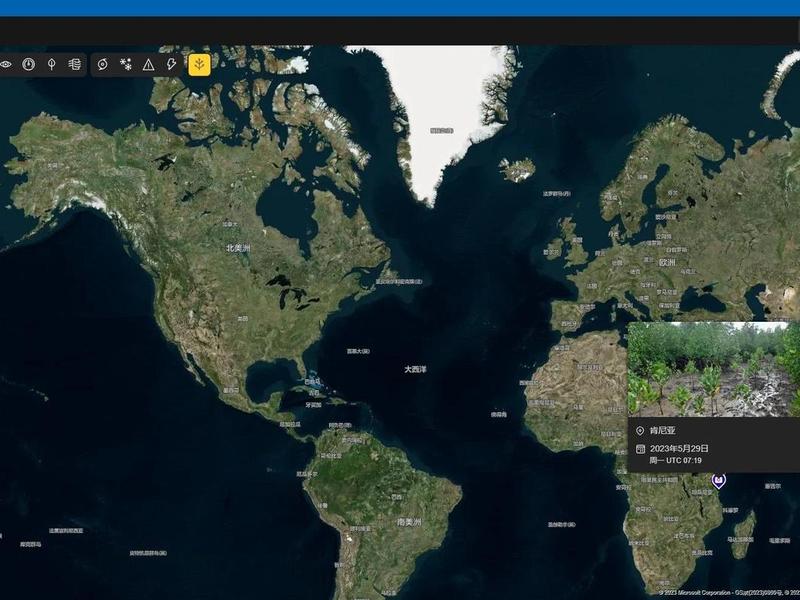The image size is (800, 600).
Task: Click the 北美洲 continent label on map
Action: [x=238, y=248]
